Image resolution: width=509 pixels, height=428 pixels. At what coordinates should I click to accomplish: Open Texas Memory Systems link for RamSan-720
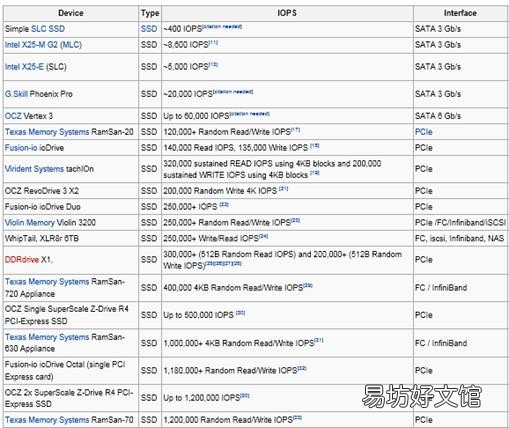pyautogui.click(x=47, y=282)
